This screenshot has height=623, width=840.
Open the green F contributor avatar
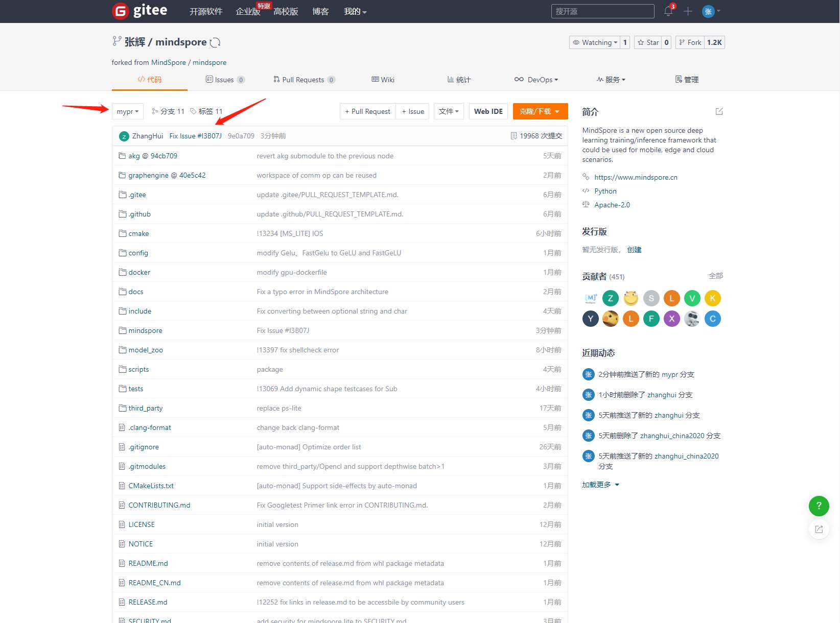(651, 319)
